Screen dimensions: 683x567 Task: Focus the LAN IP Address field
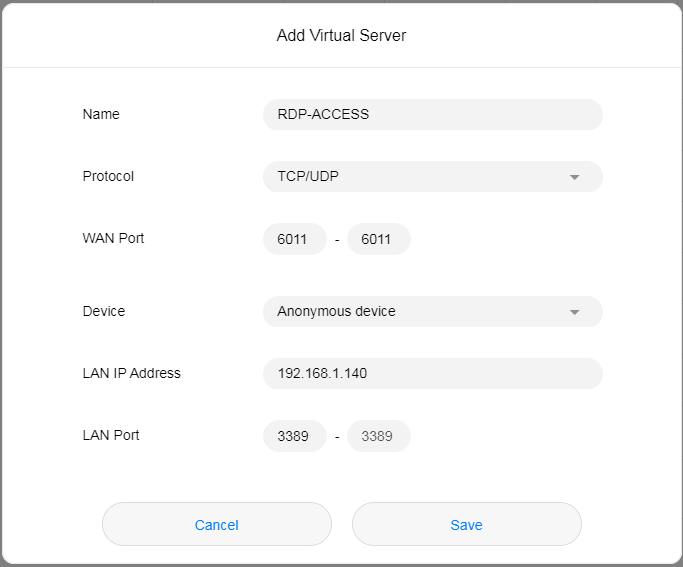(x=432, y=373)
